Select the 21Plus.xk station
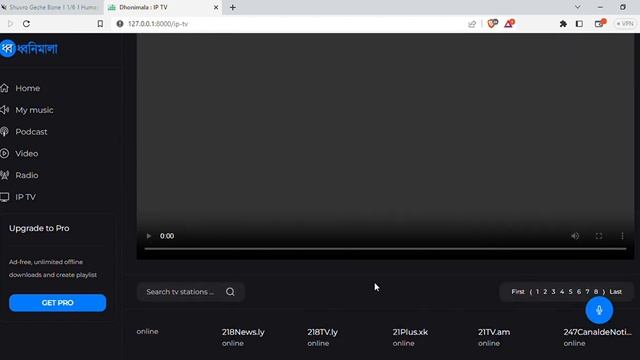Viewport: 640px width, 360px height. 410,332
